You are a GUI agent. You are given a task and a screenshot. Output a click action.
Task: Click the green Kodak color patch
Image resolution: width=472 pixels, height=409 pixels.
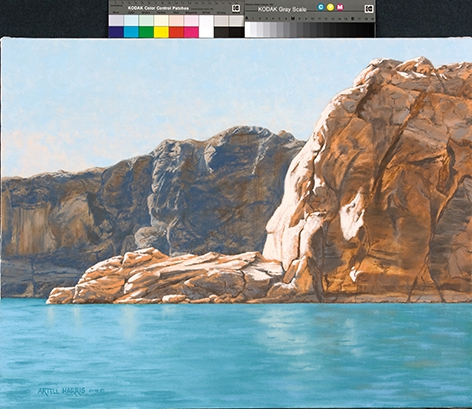pyautogui.click(x=146, y=32)
